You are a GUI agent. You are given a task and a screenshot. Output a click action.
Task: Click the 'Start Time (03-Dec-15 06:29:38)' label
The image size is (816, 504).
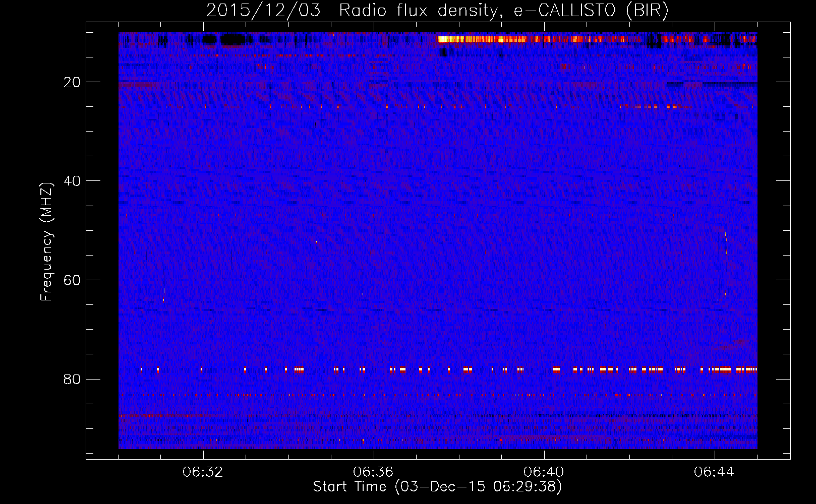click(437, 487)
